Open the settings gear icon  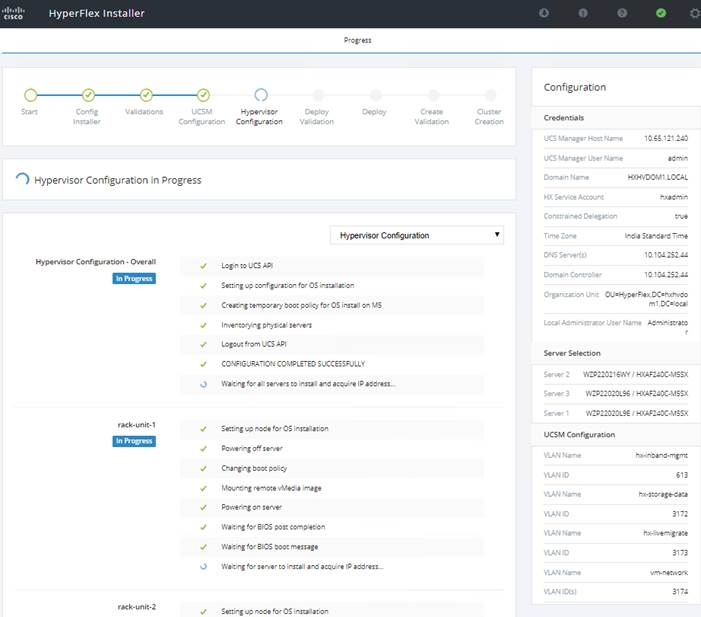coord(695,13)
